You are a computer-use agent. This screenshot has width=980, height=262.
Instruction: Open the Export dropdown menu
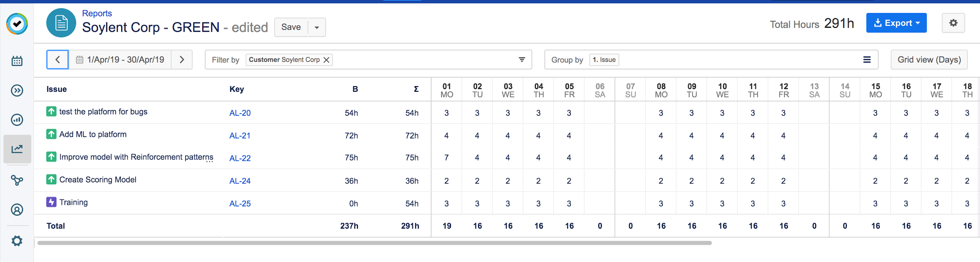point(896,23)
